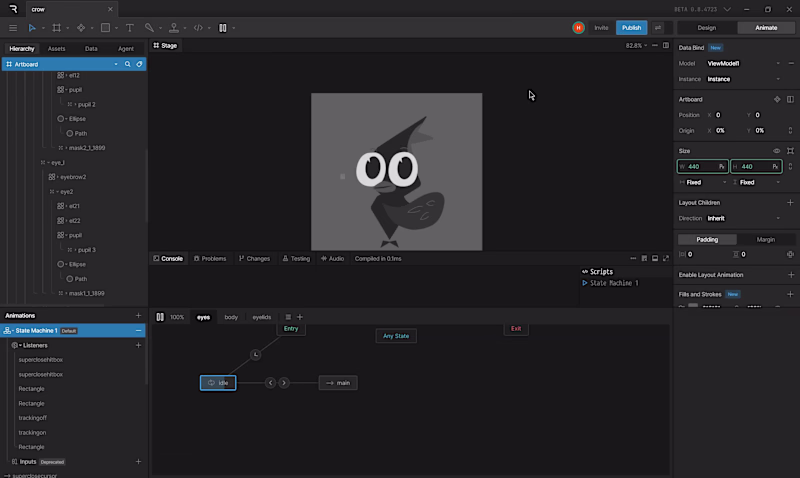Select the Pen vertex tool

81,28
